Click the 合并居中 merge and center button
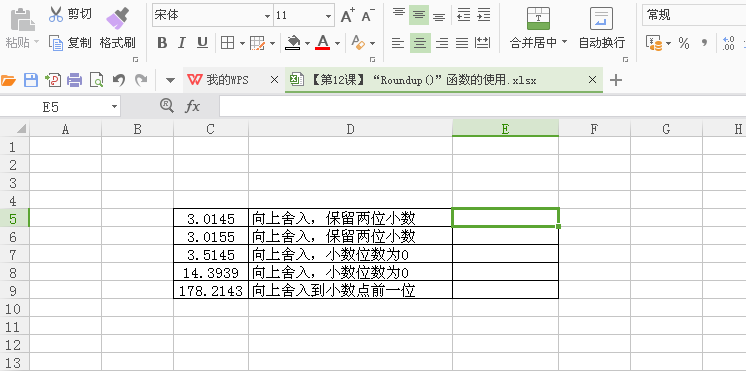 538,28
